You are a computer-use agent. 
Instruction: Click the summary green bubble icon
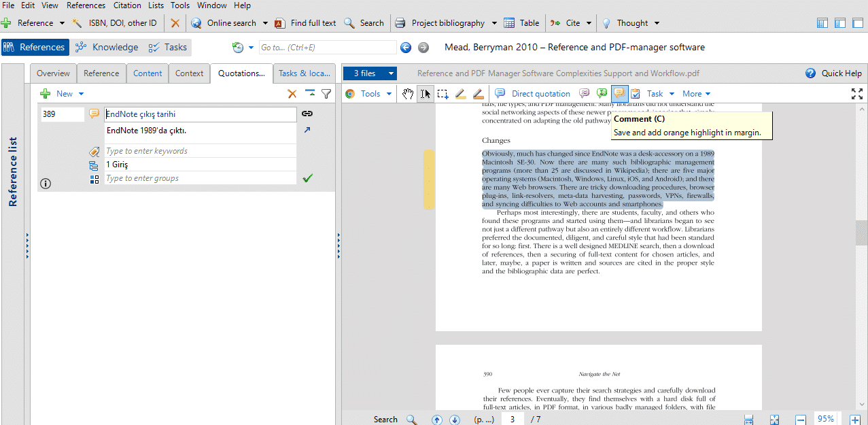tap(602, 94)
